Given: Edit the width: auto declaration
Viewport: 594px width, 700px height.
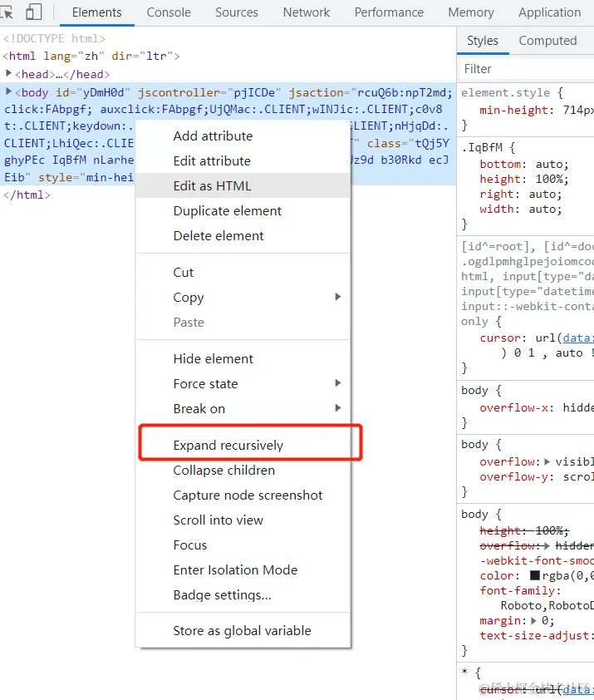Looking at the screenshot, I should [x=520, y=209].
